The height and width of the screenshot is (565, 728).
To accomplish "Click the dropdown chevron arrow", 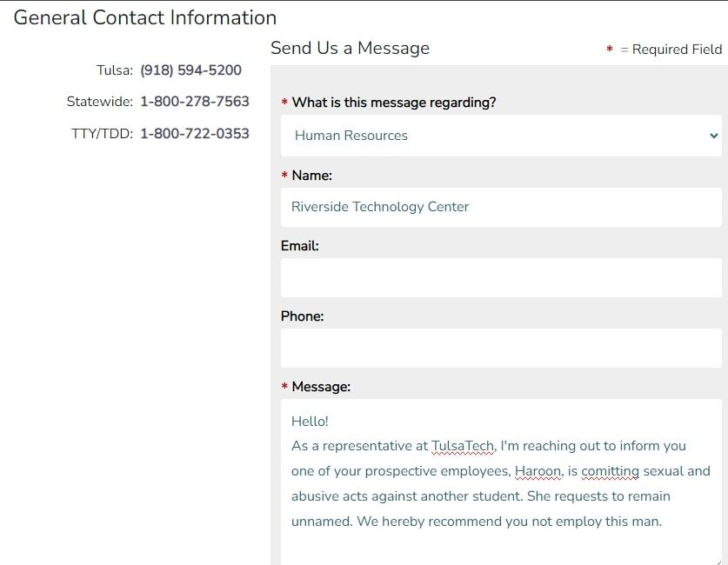I will (x=714, y=136).
